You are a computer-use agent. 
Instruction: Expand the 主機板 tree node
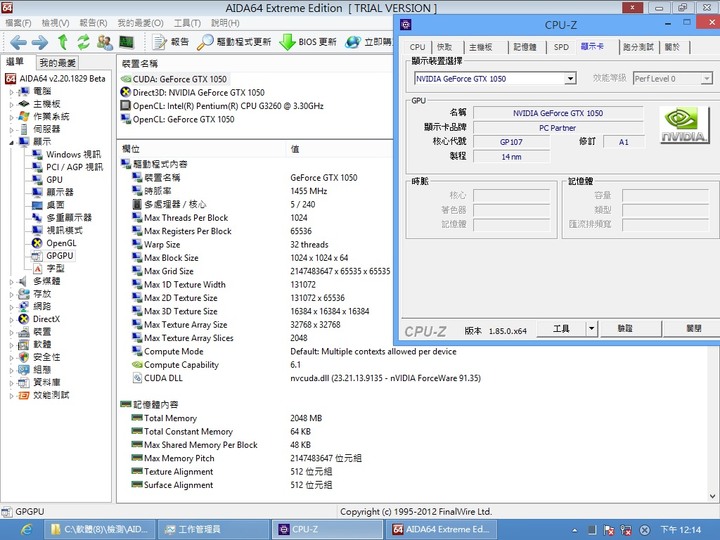click(x=11, y=104)
